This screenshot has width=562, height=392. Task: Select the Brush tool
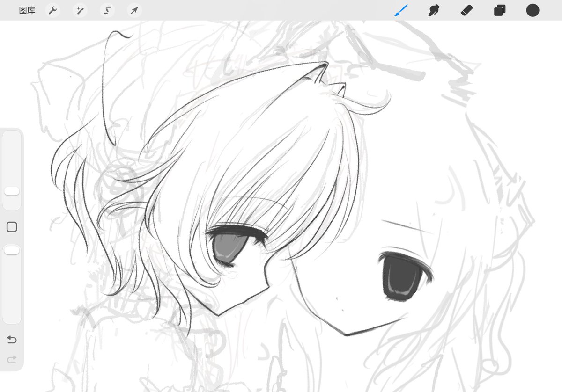click(x=401, y=10)
